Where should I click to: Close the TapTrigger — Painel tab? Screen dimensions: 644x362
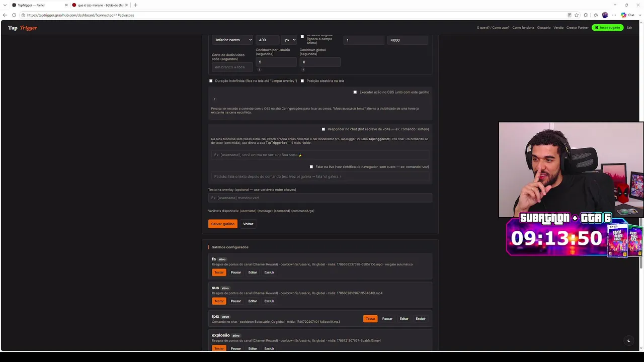[x=66, y=5]
